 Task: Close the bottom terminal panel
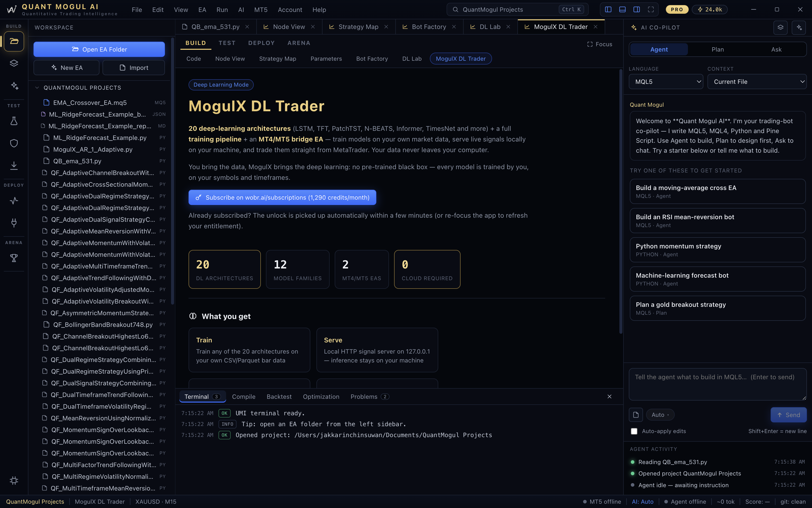[x=609, y=397]
